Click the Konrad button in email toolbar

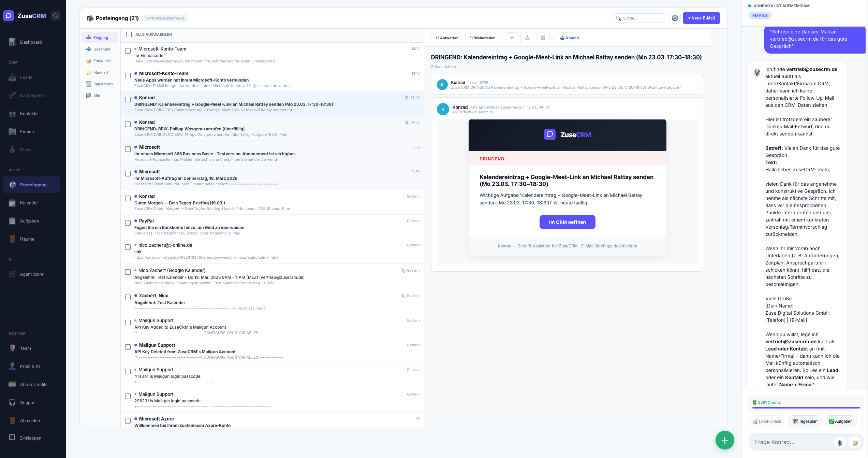[x=569, y=38]
